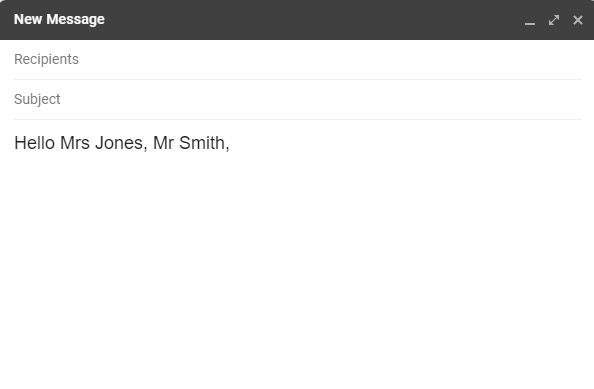Place cursor in the word "Jones"

pos(119,143)
